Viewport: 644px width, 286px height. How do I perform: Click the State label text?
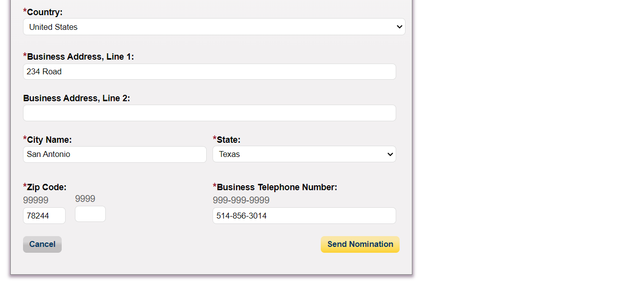(x=228, y=140)
